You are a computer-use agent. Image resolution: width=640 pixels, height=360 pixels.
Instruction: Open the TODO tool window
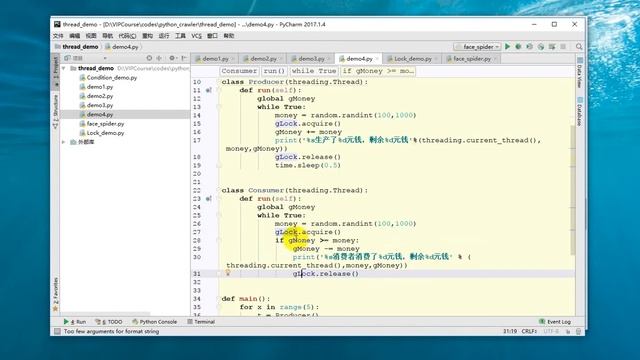click(x=109, y=322)
